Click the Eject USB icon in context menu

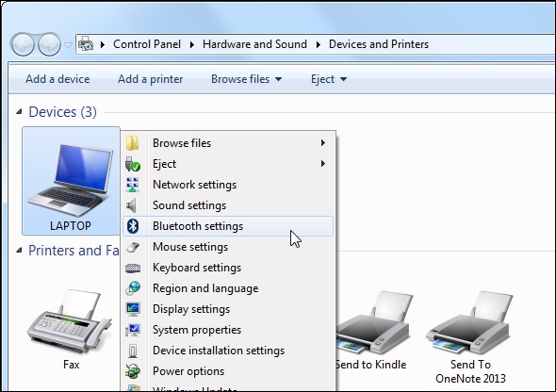[133, 164]
